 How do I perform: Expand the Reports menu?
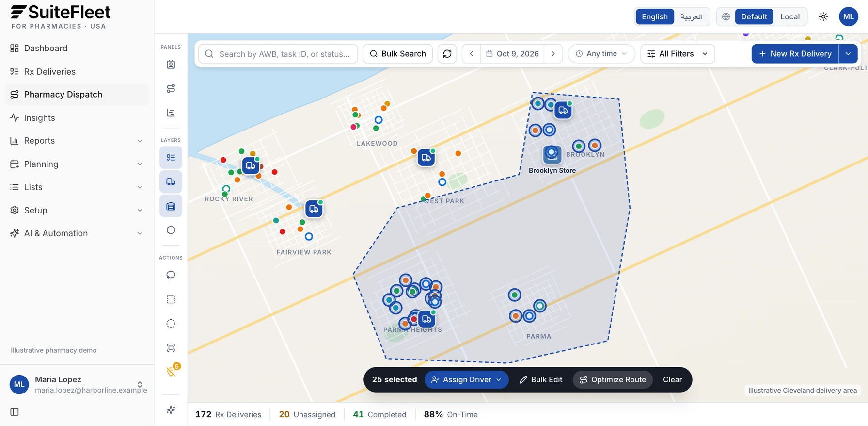77,141
